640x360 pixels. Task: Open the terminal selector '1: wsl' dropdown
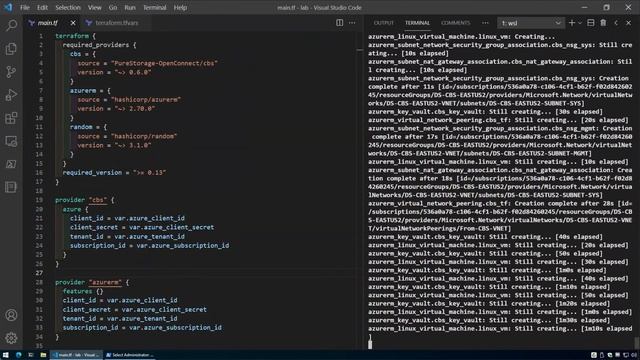click(x=531, y=23)
